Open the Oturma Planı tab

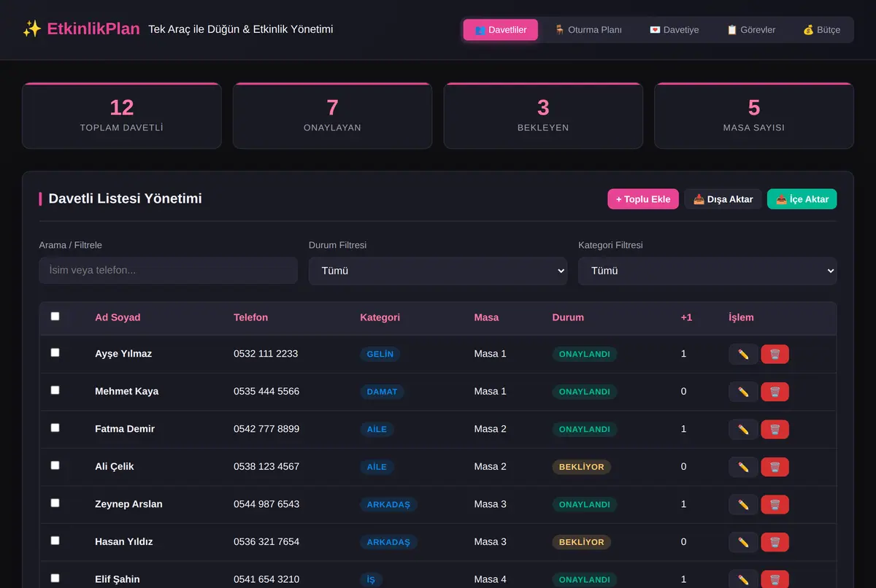coord(588,30)
